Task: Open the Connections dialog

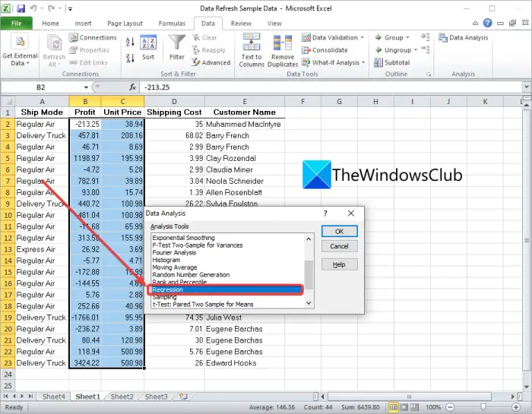Action: click(x=93, y=38)
